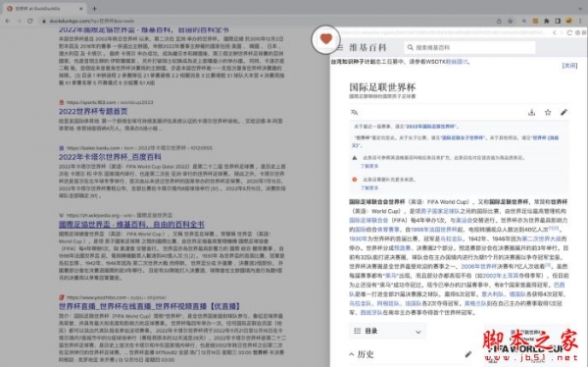Collapse the 历史 section chevron

click(x=352, y=354)
